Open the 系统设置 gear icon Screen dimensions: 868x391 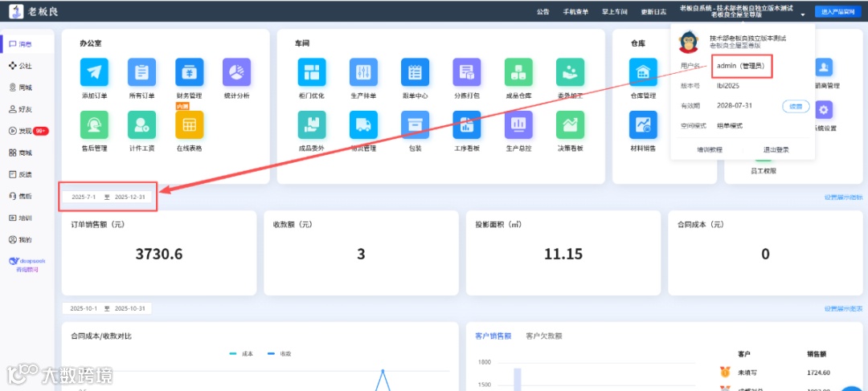coord(825,110)
